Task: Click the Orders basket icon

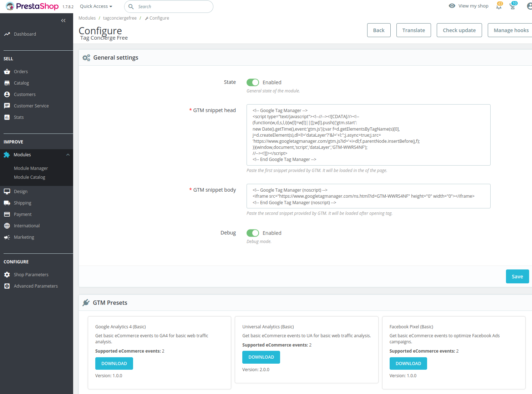Action: [x=7, y=72]
